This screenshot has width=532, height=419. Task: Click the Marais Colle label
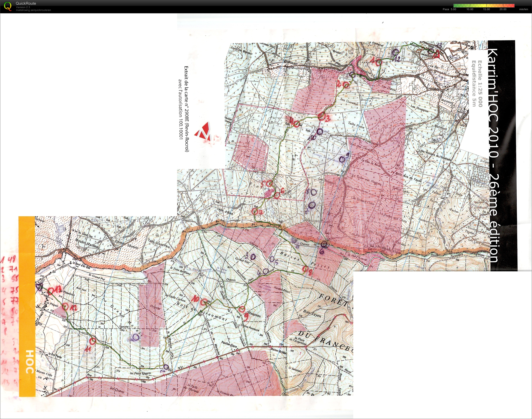[44, 373]
